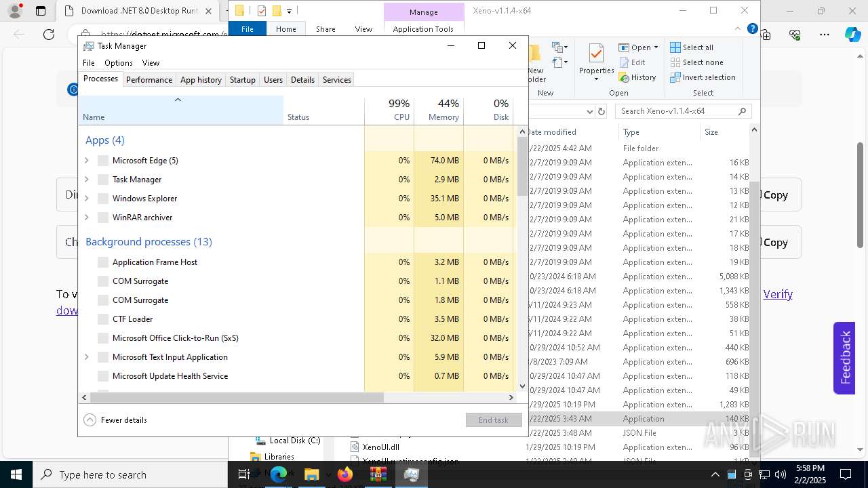
Task: Open Task View on the taskbar
Action: [244, 474]
